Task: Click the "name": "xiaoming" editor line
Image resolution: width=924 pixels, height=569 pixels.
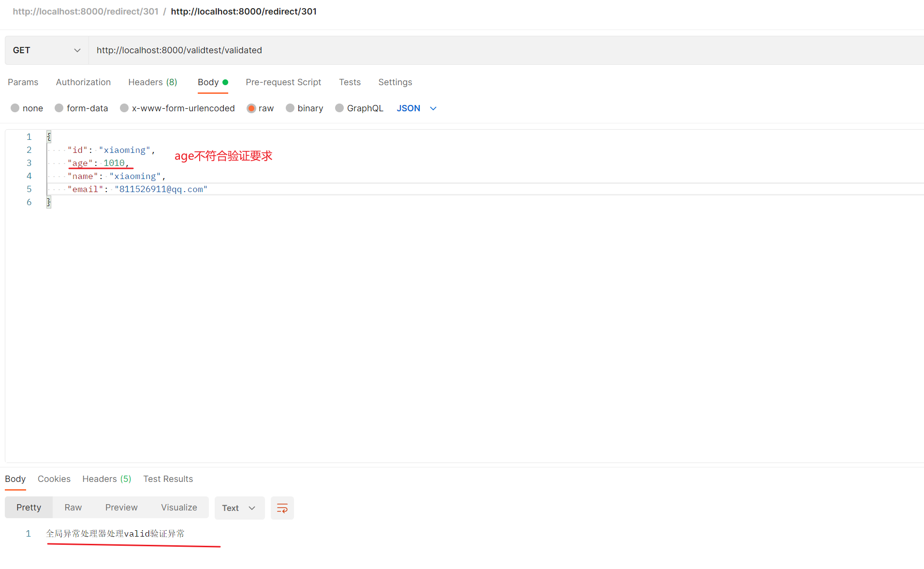Action: 117,176
